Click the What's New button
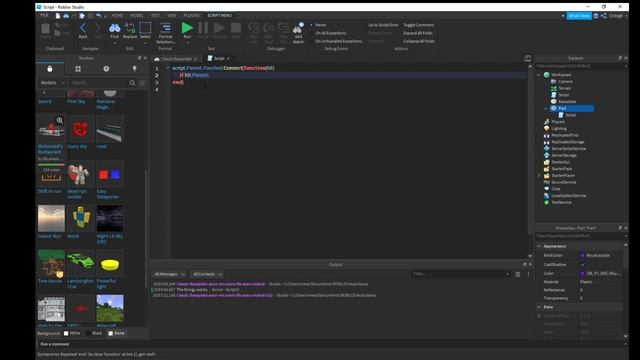Screen dimensions: 640x360 pyautogui.click(x=579, y=16)
